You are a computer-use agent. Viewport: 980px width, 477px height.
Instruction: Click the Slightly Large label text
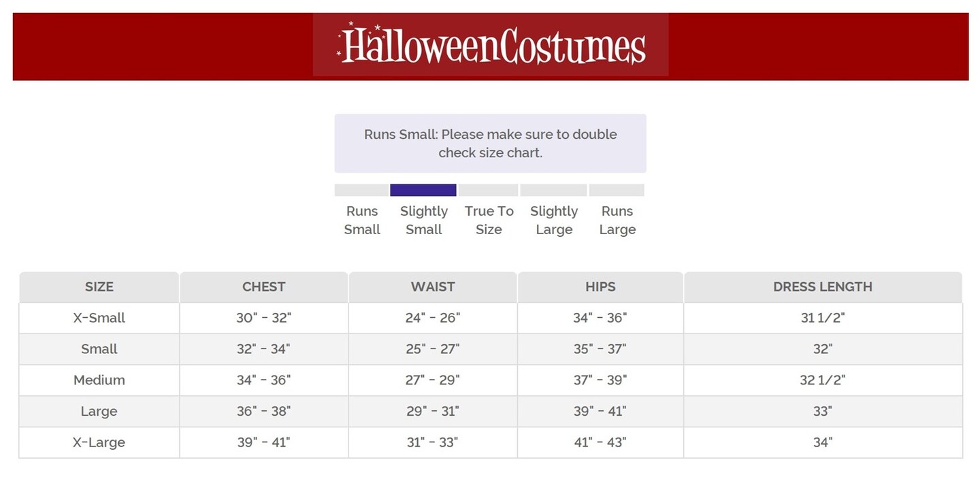(x=554, y=220)
